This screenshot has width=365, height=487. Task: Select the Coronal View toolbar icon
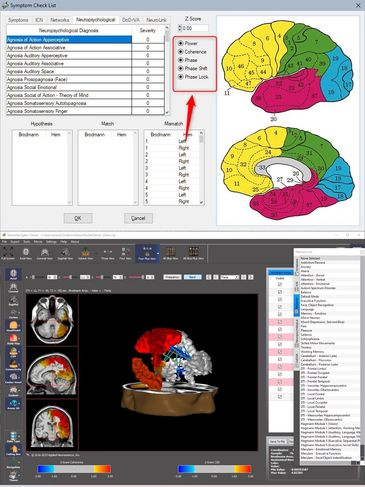45,253
